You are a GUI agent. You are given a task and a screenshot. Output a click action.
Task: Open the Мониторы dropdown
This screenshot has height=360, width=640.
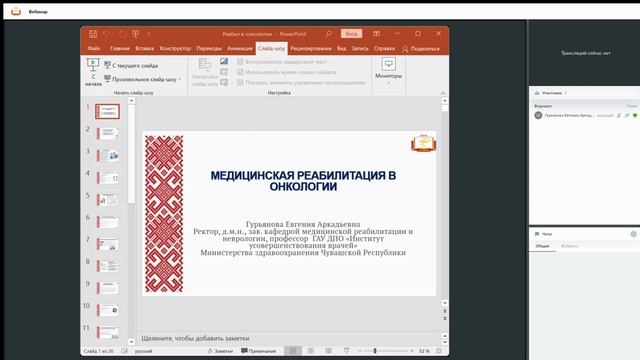click(x=388, y=71)
